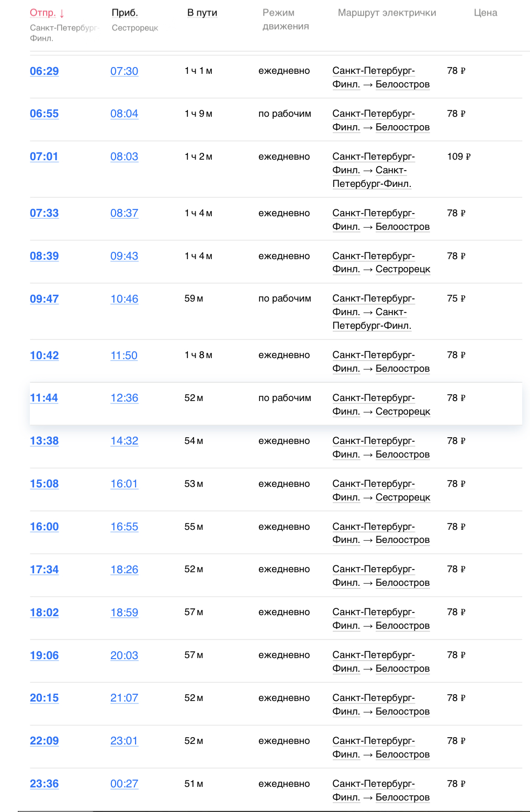Viewport: 530px width, 812px height.
Task: Open the 08:39 train to Сестрорецк route
Action: 381,263
